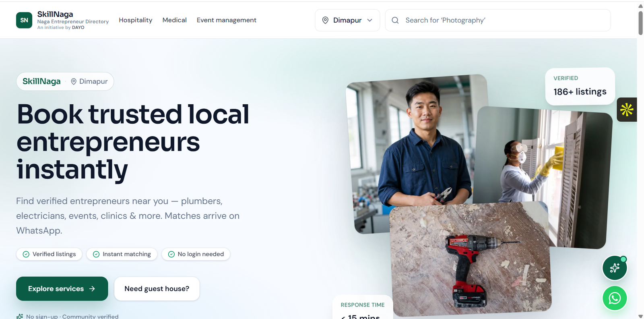This screenshot has height=319, width=644.
Task: Click the yellow asterisk side tab icon
Action: [x=627, y=110]
